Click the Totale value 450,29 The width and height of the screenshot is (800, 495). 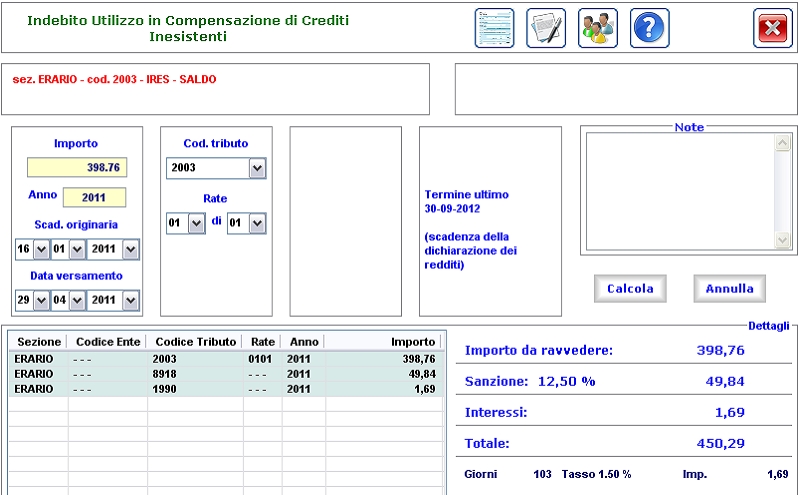point(720,443)
